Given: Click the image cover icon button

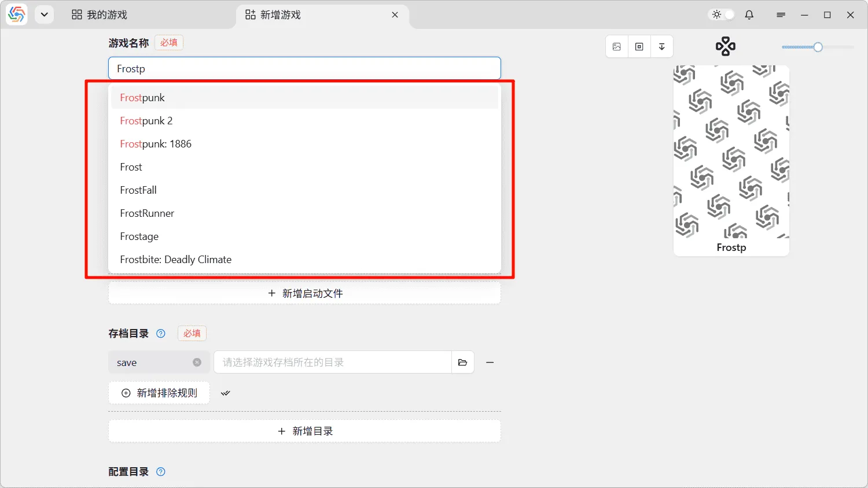Looking at the screenshot, I should [x=617, y=47].
